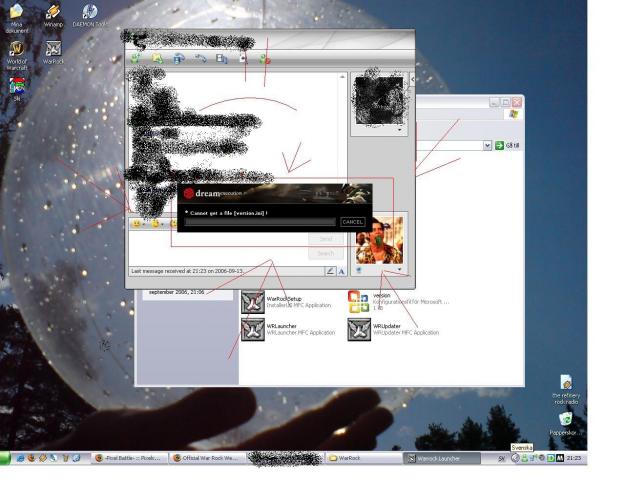The image size is (625, 500).
Task: Open the DAEMON Tools desktop icon
Action: point(90,16)
